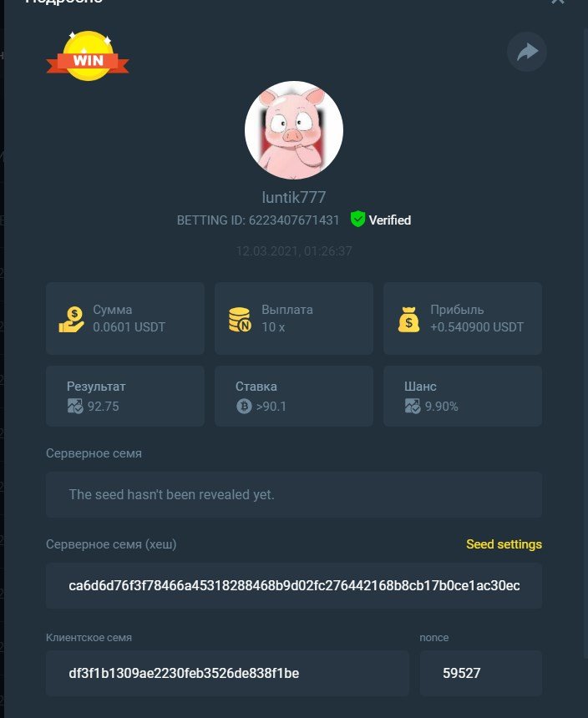Click the nonce value field 59527
588x718 pixels.
[481, 674]
